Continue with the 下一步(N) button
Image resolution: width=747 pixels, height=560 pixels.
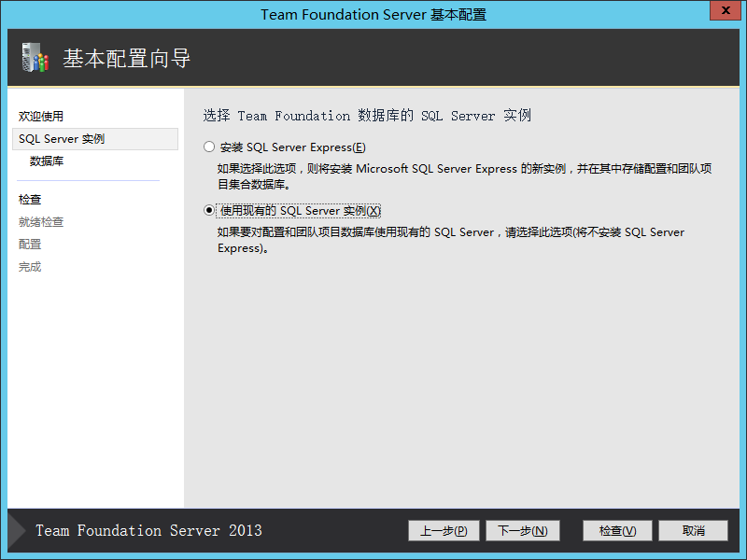(x=523, y=530)
